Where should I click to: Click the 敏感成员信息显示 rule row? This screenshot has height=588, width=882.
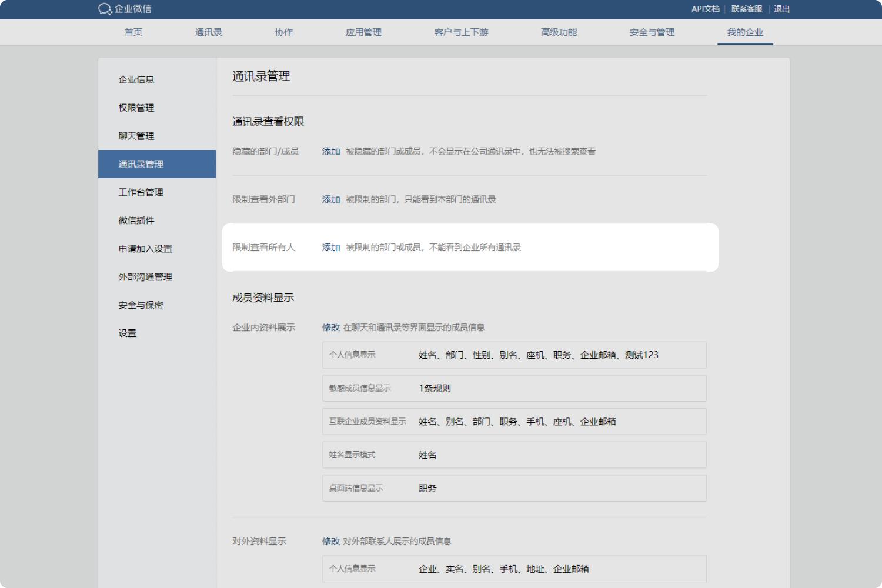[514, 388]
